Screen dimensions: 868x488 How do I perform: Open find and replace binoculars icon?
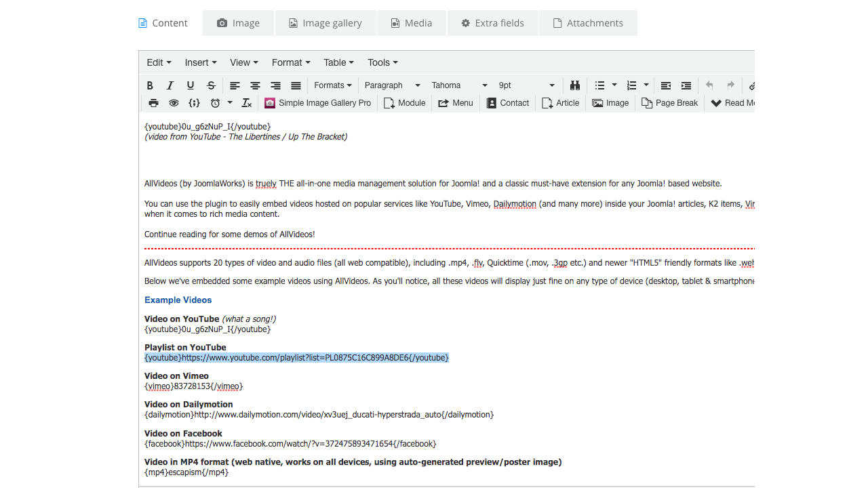575,85
